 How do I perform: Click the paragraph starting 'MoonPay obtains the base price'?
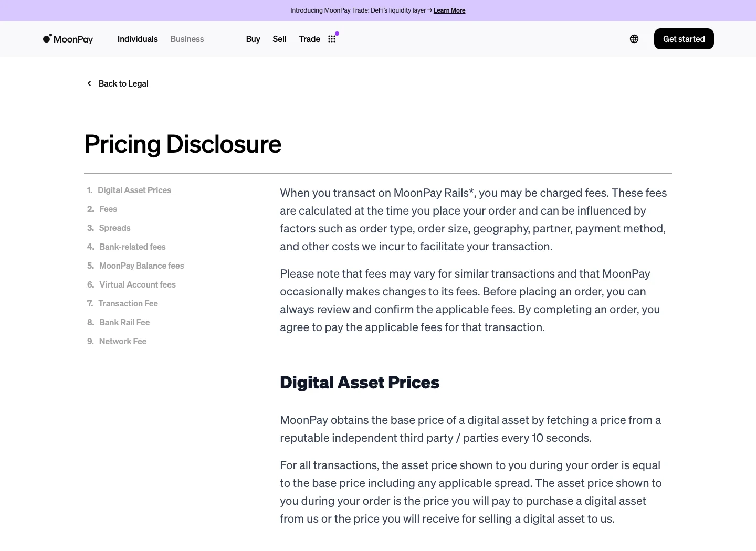pyautogui.click(x=470, y=429)
